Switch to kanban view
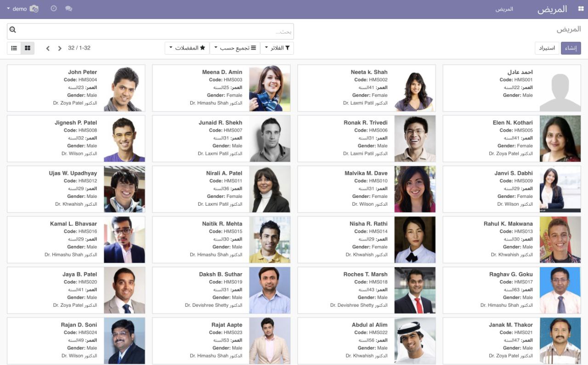The image size is (588, 365). tap(28, 48)
